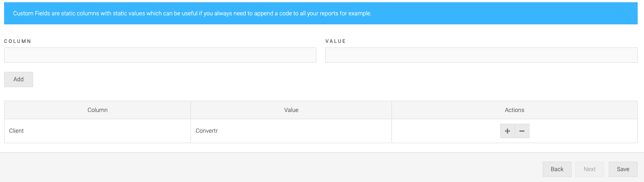644x182 pixels.
Task: Click the VALUE label above the input
Action: 335,41
